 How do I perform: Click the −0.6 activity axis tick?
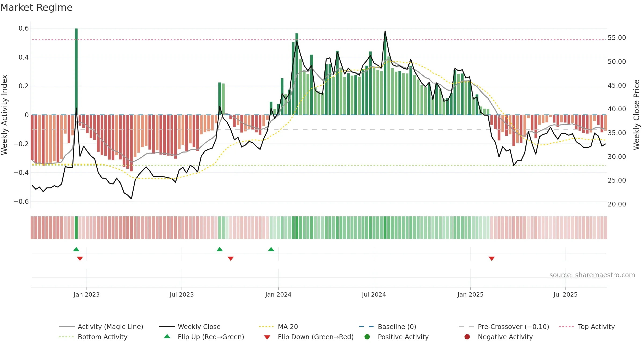click(21, 202)
